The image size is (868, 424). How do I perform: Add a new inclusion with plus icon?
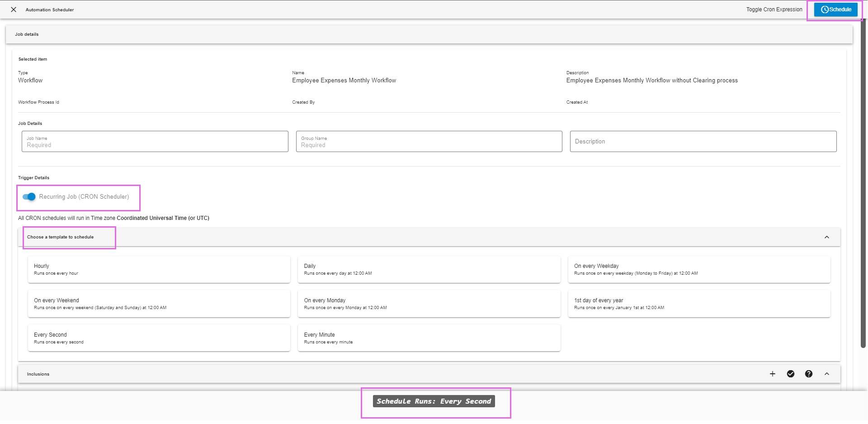coord(772,374)
